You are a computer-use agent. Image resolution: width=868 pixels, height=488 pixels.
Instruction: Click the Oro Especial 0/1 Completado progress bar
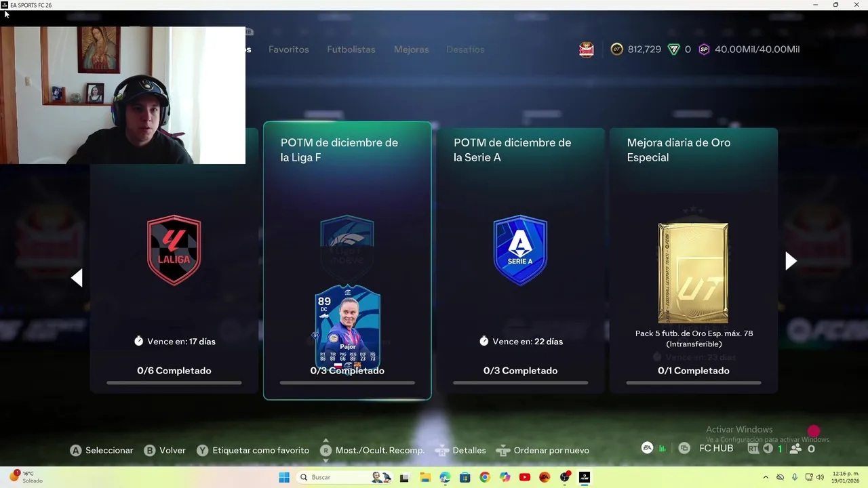tap(693, 383)
